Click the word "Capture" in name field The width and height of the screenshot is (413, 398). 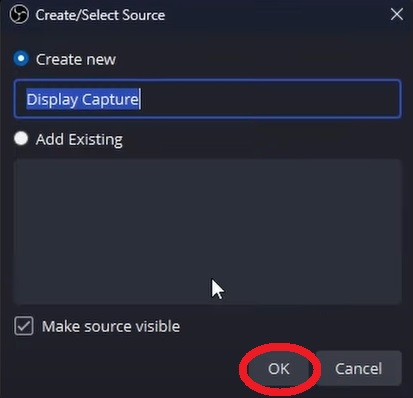coord(110,99)
